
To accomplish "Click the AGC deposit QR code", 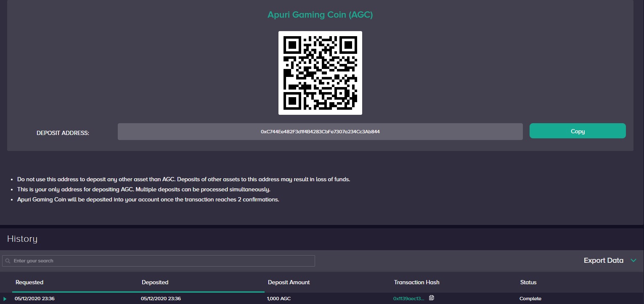I will 320,73.
